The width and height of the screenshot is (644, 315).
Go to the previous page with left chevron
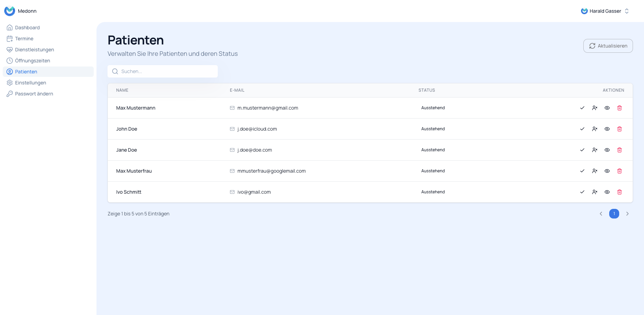[x=601, y=214]
